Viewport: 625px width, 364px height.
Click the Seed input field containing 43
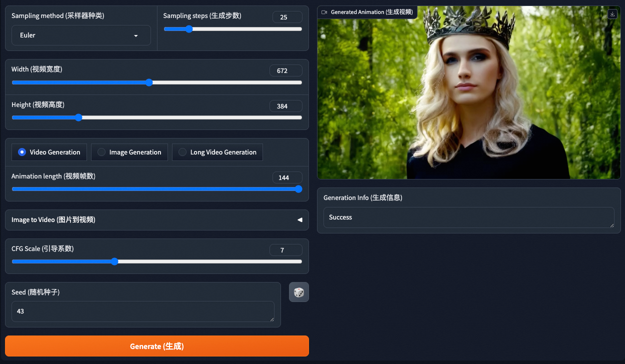[143, 311]
